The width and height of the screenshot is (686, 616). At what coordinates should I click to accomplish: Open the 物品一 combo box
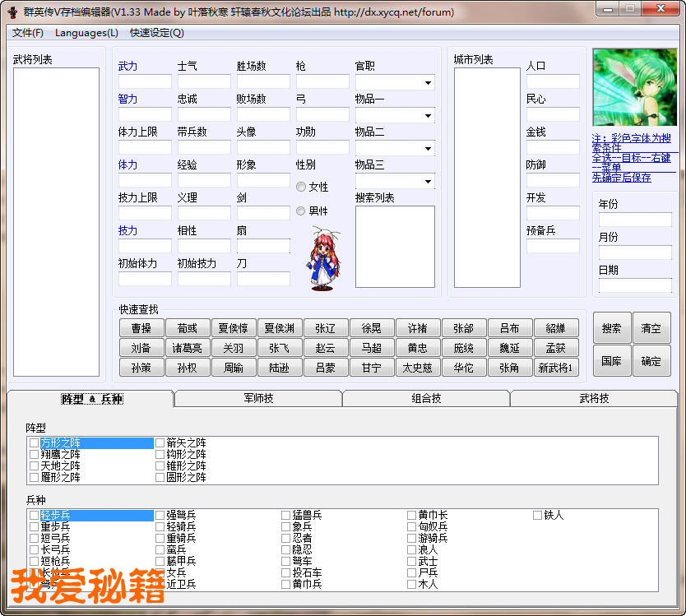coord(428,115)
